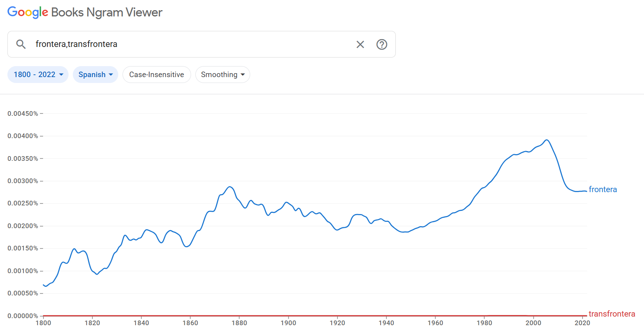Image resolution: width=644 pixels, height=333 pixels.
Task: Click the 0.00300% y-axis label
Action: pos(23,181)
